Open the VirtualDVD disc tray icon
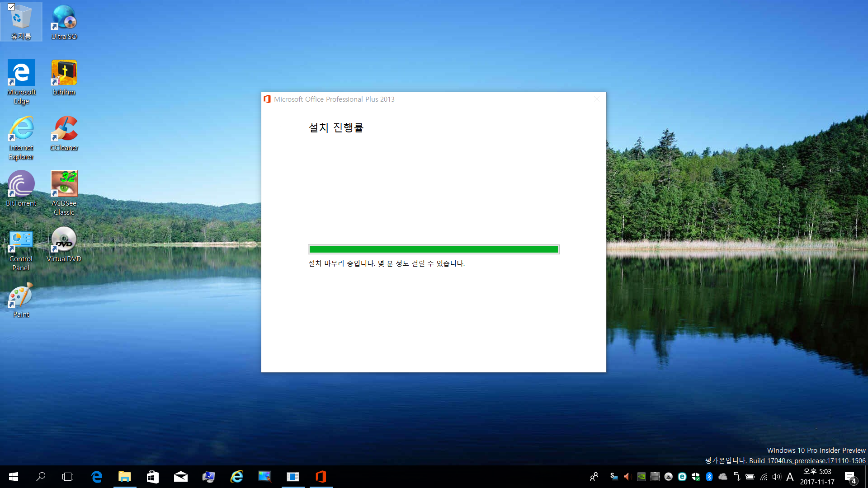The height and width of the screenshot is (488, 868). click(668, 477)
